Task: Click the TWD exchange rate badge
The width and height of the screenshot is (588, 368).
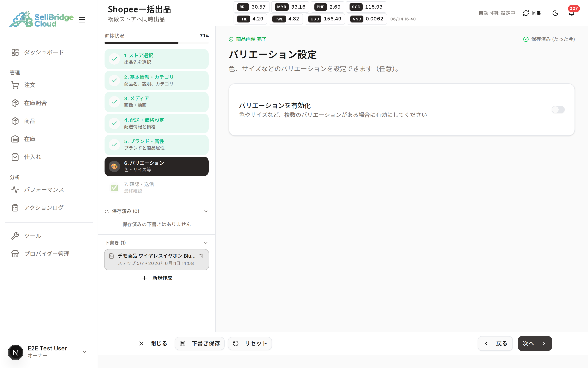Action: click(x=286, y=19)
